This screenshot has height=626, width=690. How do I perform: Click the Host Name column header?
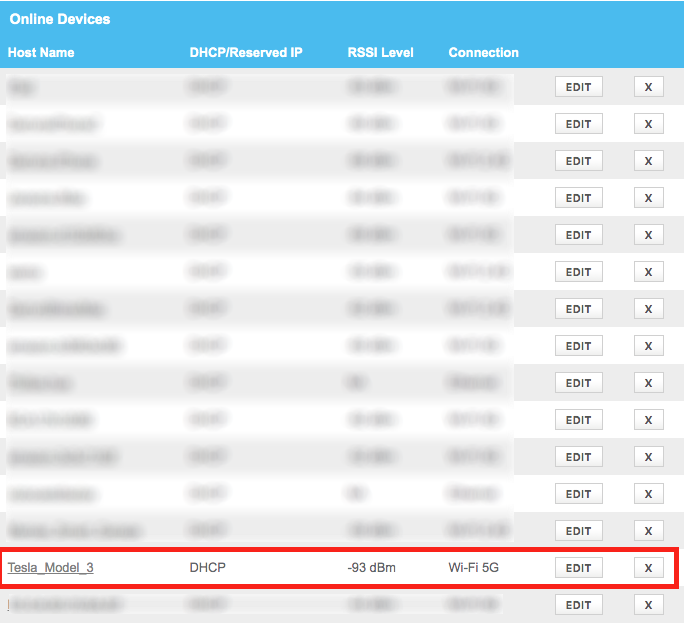pyautogui.click(x=41, y=53)
